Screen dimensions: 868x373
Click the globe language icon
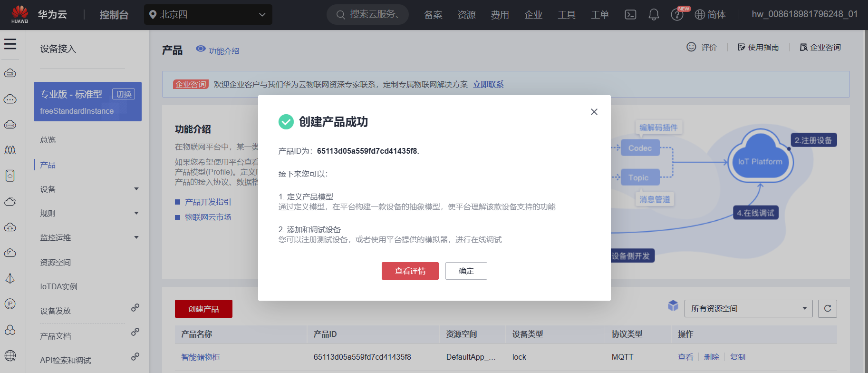click(x=700, y=15)
